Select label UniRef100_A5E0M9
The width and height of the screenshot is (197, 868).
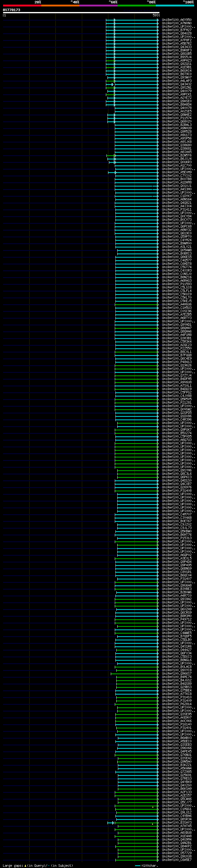[x=177, y=172]
